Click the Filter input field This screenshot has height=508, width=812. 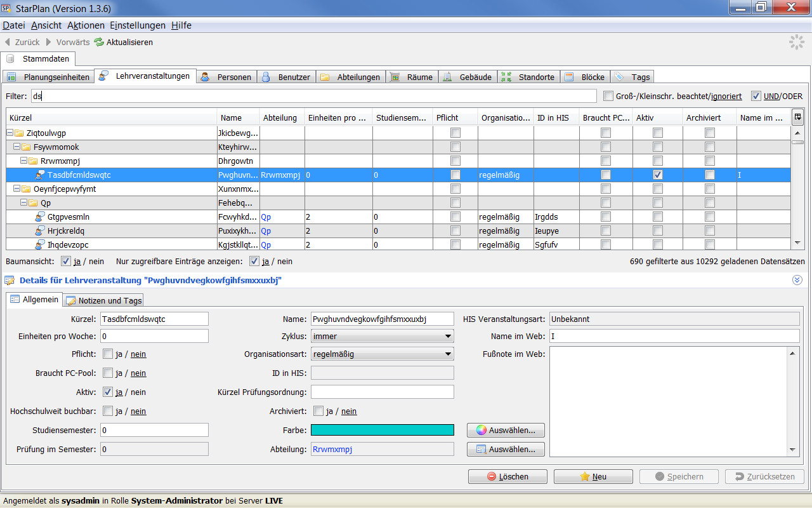(x=313, y=96)
